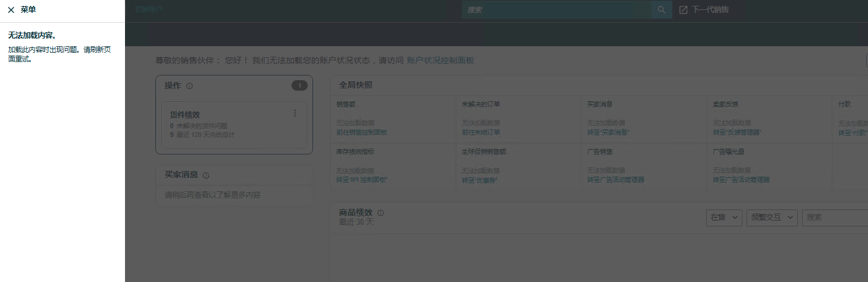Open the 账户状况控制面板 link
868x282 pixels.
(440, 60)
